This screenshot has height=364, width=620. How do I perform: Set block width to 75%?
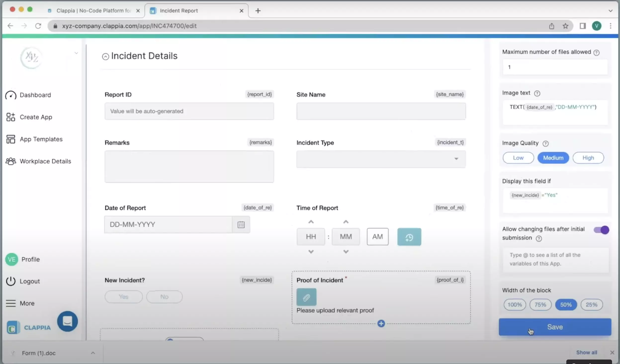(540, 305)
